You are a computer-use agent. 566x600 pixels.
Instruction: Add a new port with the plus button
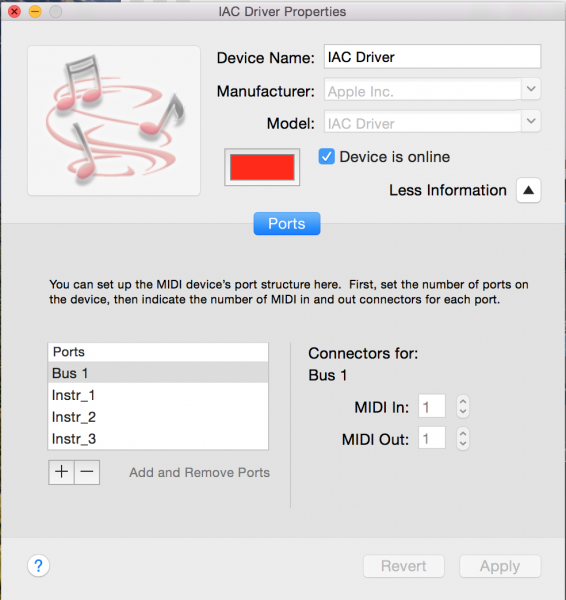click(61, 472)
